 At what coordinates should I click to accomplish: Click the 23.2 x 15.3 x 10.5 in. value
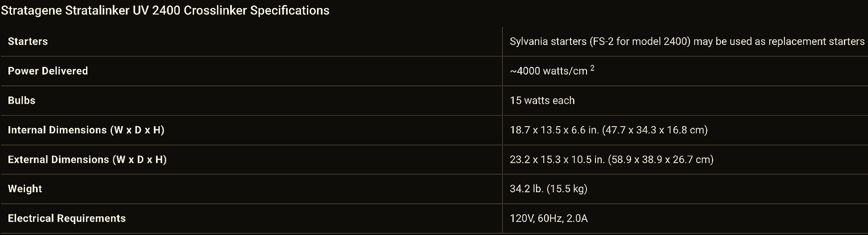click(557, 159)
